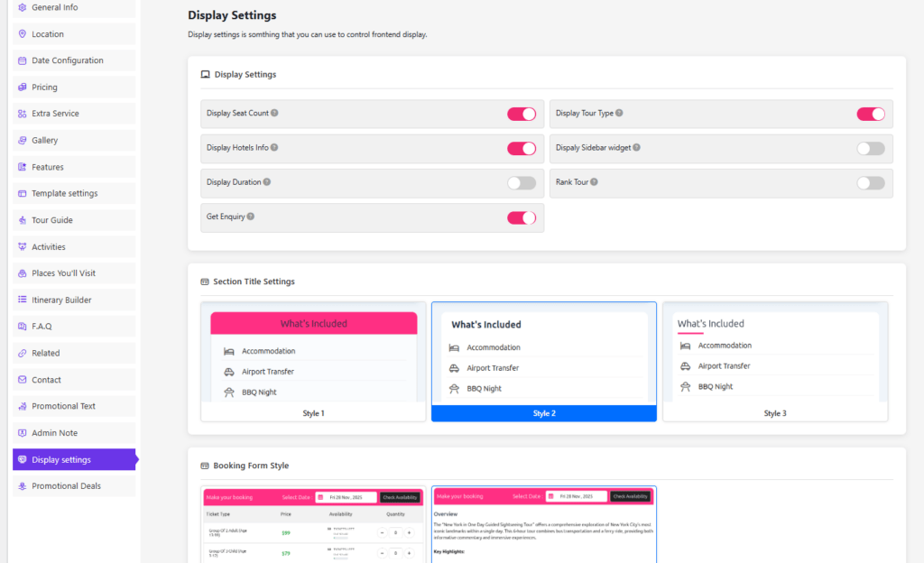Image resolution: width=924 pixels, height=563 pixels.
Task: Click the Location pin icon in sidebar
Action: 20,33
